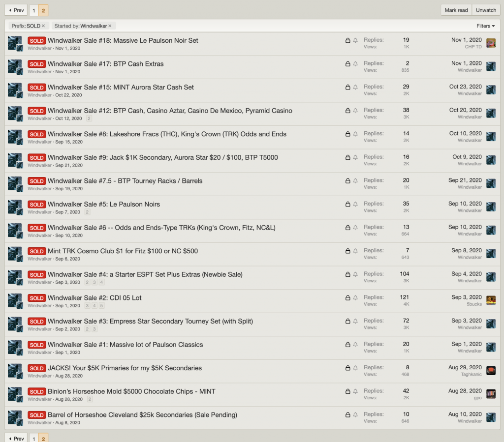
Task: Click Taghkanic avatar on JACKS! thread row
Action: (491, 371)
